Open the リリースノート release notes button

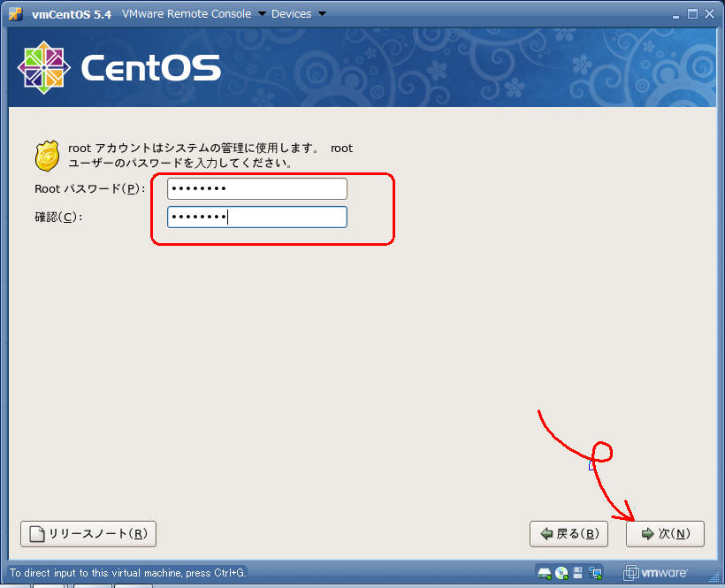[88, 534]
